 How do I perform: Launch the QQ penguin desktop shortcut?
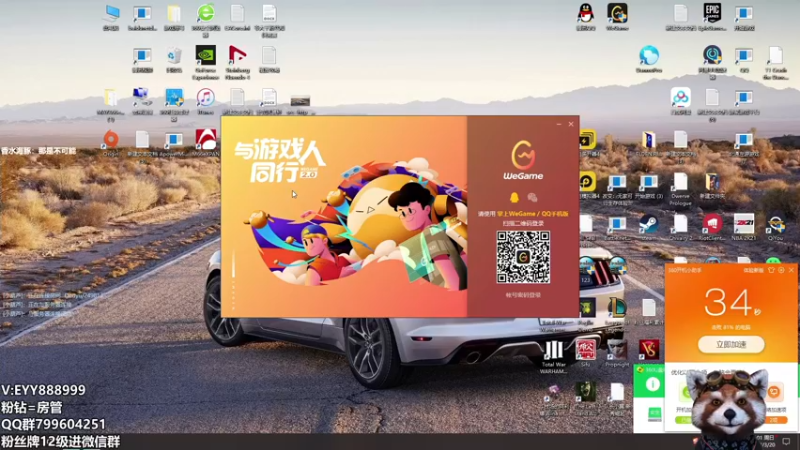pos(586,17)
